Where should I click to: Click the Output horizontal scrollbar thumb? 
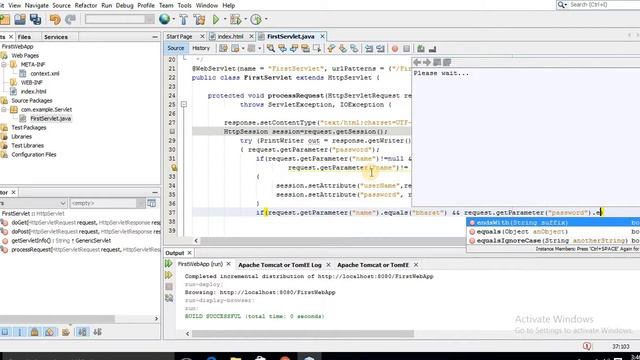click(303, 333)
